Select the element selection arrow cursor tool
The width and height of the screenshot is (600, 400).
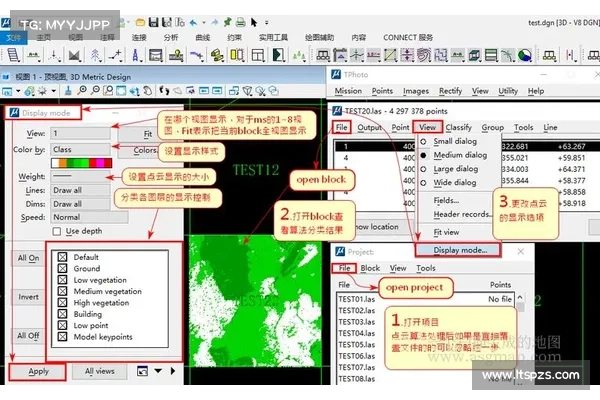point(254,23)
